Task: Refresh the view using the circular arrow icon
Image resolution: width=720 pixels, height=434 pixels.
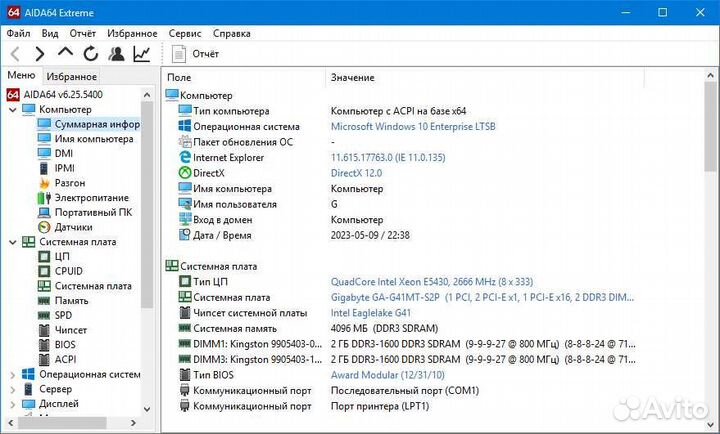Action: tap(91, 54)
